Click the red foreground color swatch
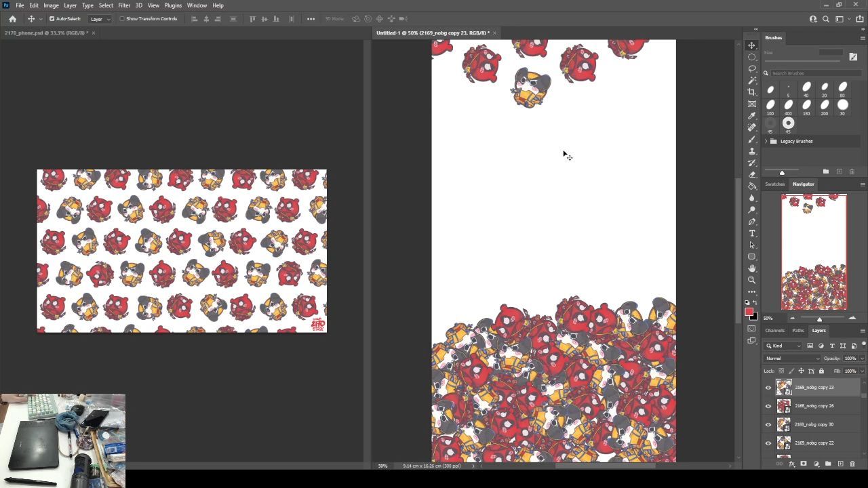868x488 pixels. [x=749, y=312]
